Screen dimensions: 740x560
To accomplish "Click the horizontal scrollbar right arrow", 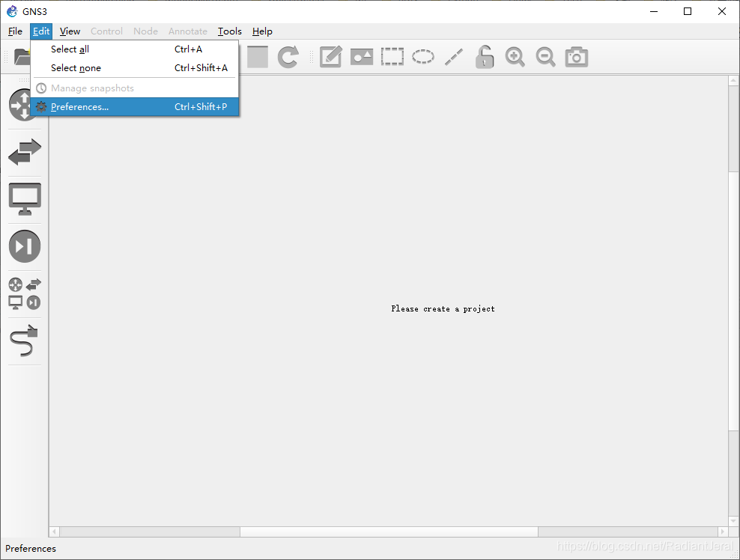I will [723, 532].
